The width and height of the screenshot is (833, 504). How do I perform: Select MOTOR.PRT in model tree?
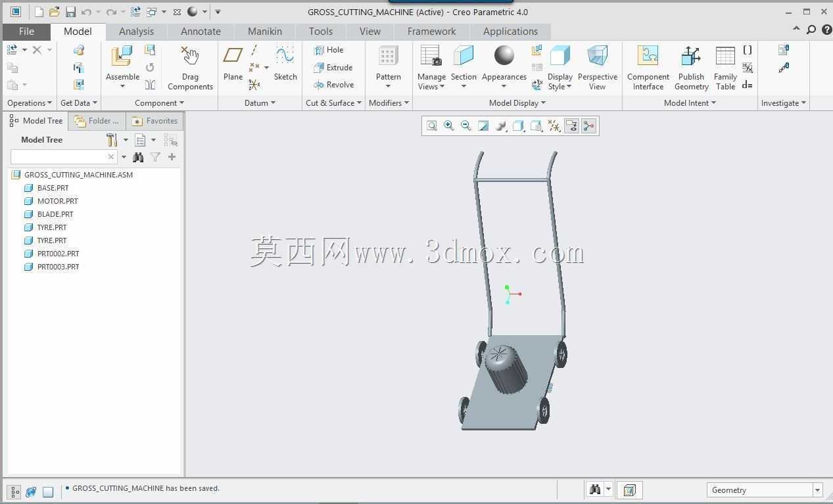point(58,201)
